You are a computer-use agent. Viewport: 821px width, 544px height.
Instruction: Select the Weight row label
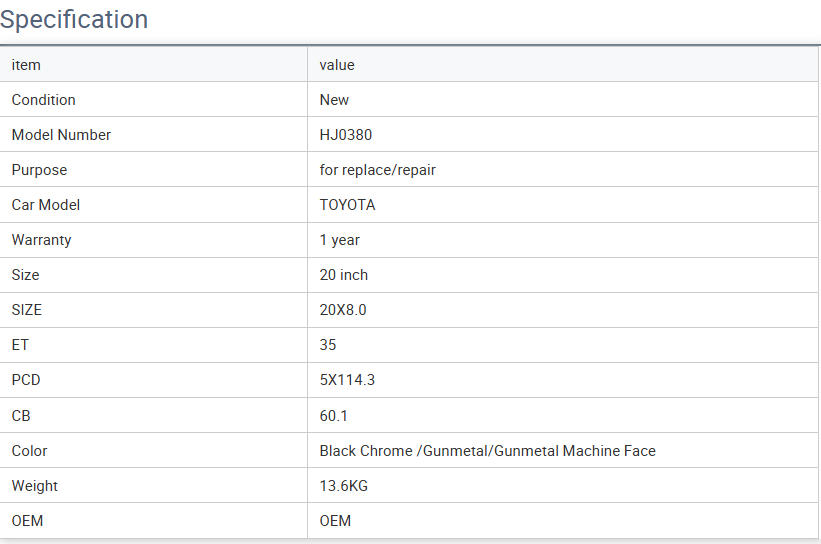click(34, 486)
